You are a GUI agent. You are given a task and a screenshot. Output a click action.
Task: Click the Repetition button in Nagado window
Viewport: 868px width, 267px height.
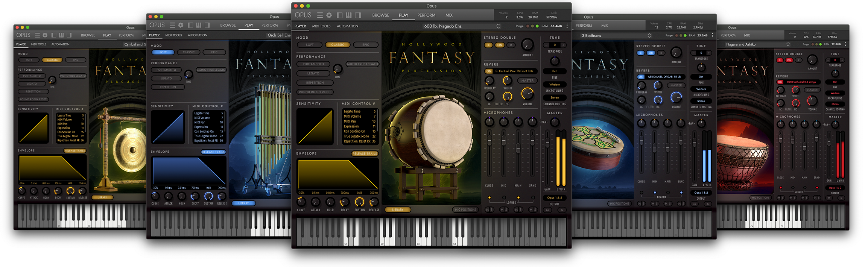pos(315,83)
